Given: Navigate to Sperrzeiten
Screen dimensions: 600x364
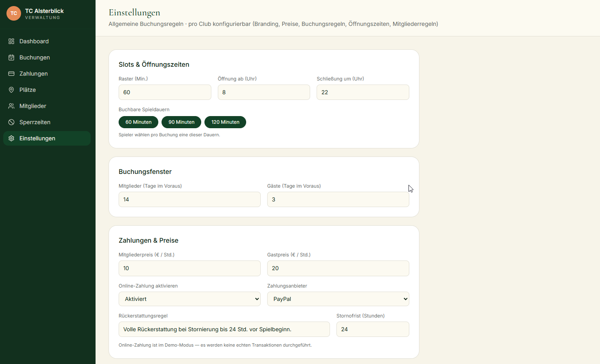Looking at the screenshot, I should coord(47,122).
